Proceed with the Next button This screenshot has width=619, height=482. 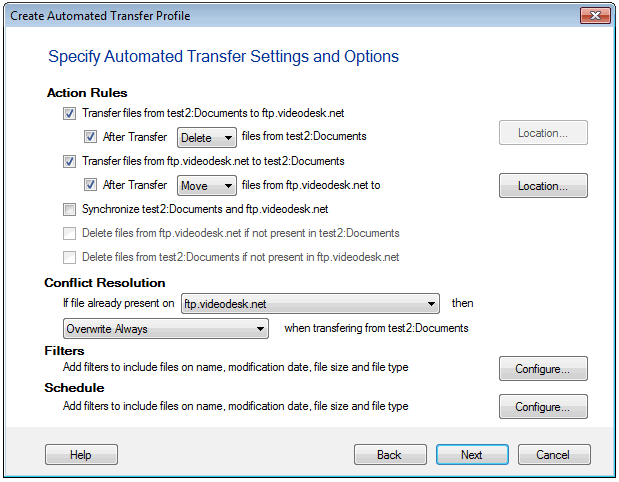pos(472,455)
